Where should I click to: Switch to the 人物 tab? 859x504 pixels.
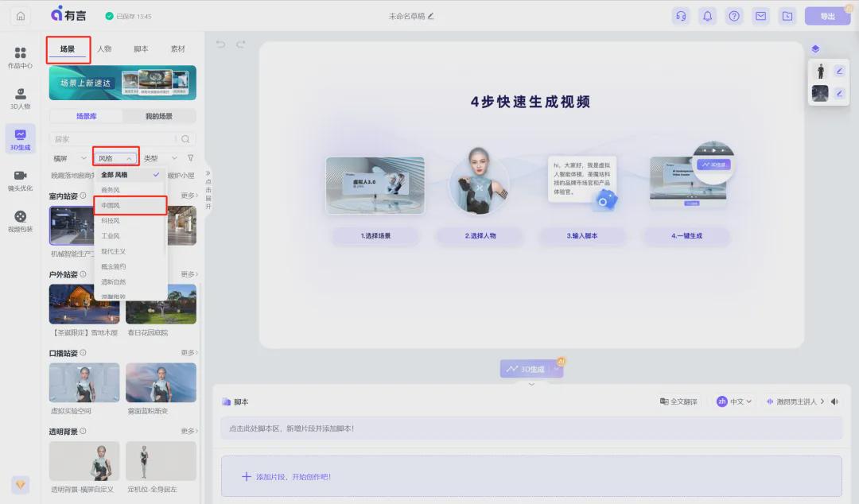[x=104, y=48]
